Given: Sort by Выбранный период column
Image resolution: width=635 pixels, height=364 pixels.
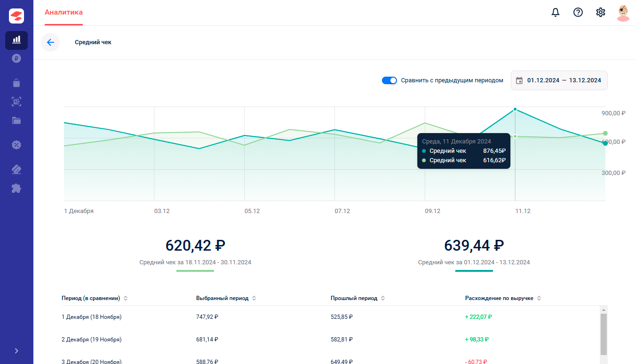Looking at the screenshot, I should pyautogui.click(x=254, y=298).
